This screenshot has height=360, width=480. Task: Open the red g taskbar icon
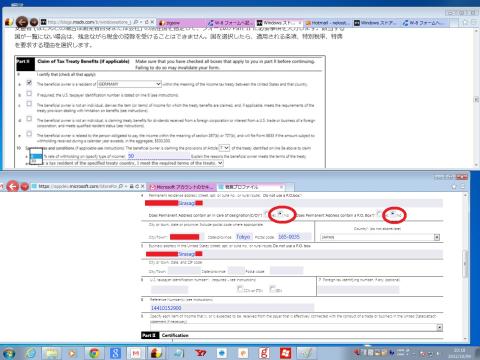click(x=264, y=353)
